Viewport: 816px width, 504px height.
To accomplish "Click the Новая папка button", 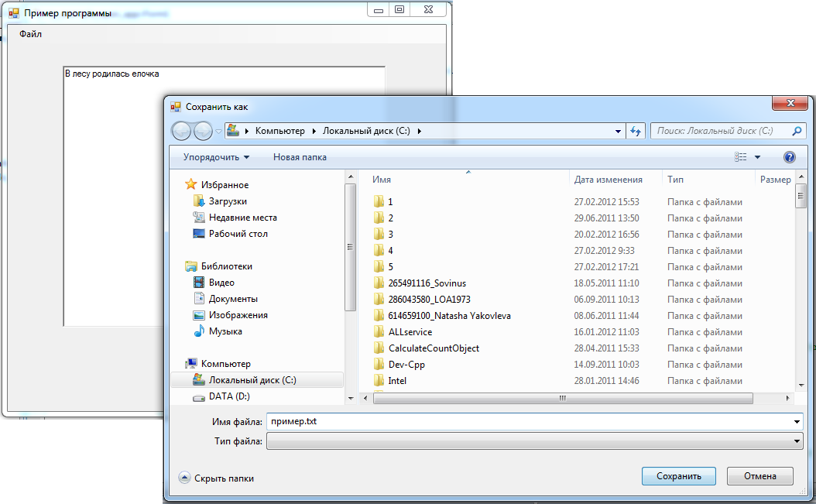I will [300, 157].
